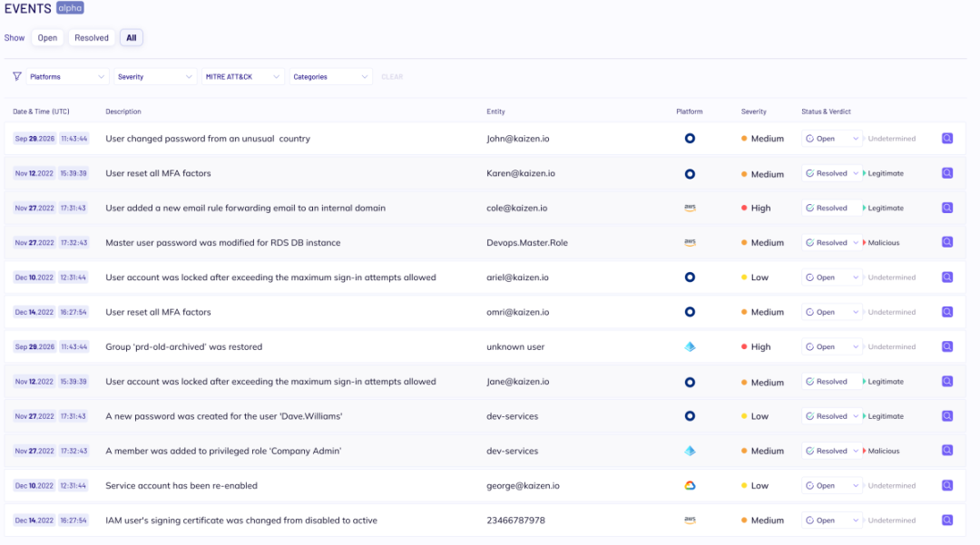Open details for John@kaizen.io event

click(x=947, y=139)
